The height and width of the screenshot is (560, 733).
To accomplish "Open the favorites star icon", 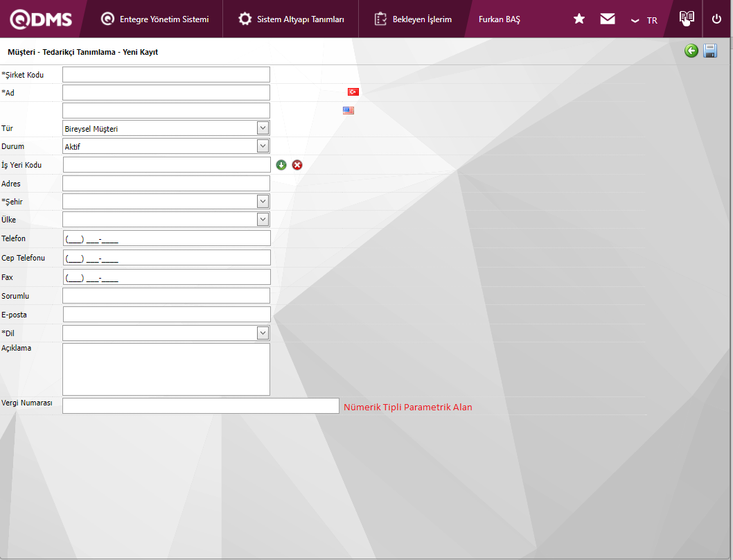I will click(579, 19).
